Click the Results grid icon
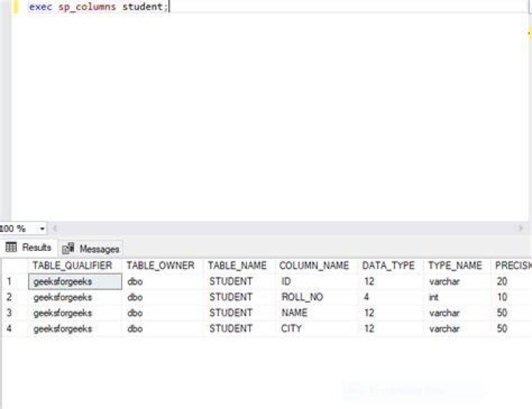532x409 pixels. 11,247
